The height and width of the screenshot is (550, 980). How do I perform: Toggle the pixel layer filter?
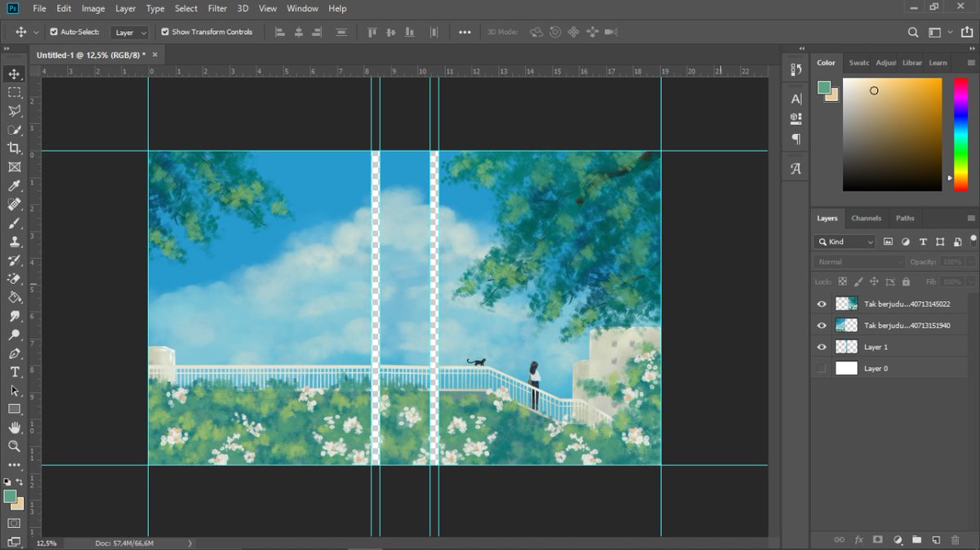pyautogui.click(x=889, y=242)
